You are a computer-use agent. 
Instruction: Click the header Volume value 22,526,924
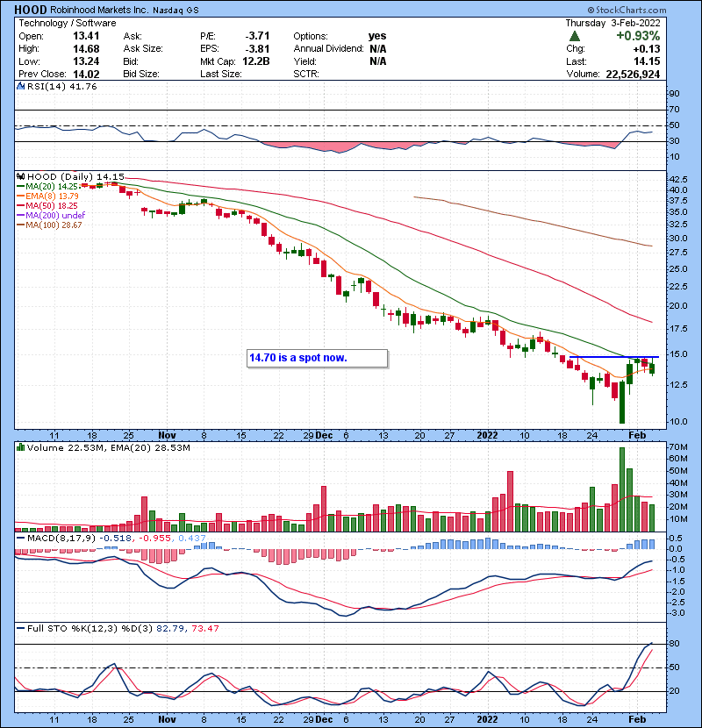(633, 74)
